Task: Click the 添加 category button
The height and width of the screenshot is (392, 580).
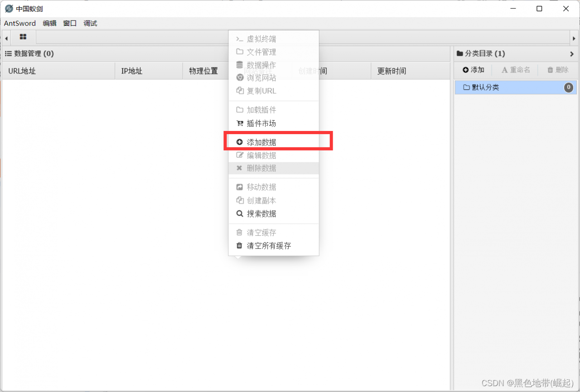Action: pos(474,70)
